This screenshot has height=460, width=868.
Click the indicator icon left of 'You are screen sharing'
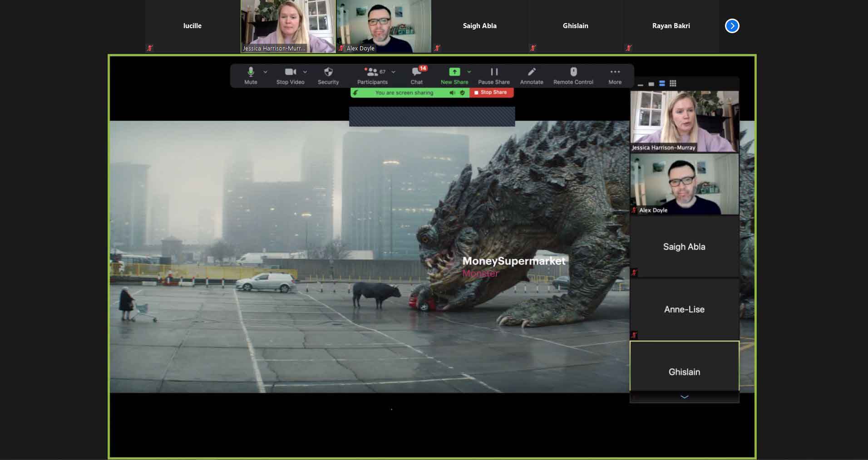tap(355, 93)
